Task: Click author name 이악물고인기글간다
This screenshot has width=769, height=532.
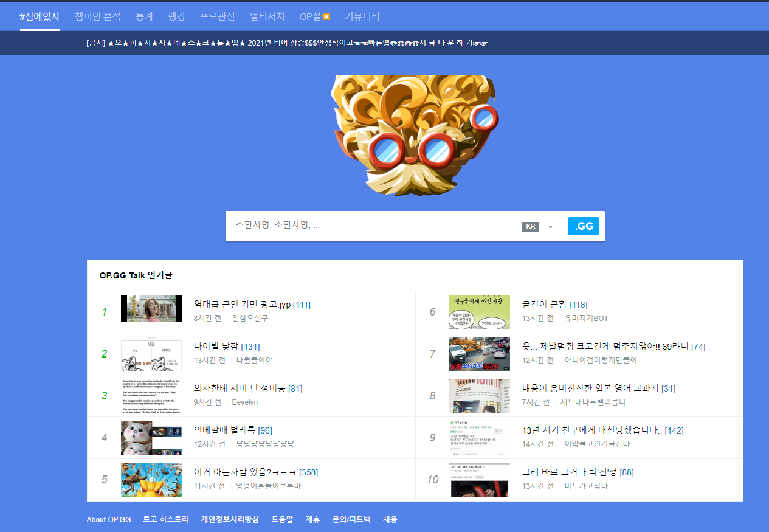Action: 597,444
